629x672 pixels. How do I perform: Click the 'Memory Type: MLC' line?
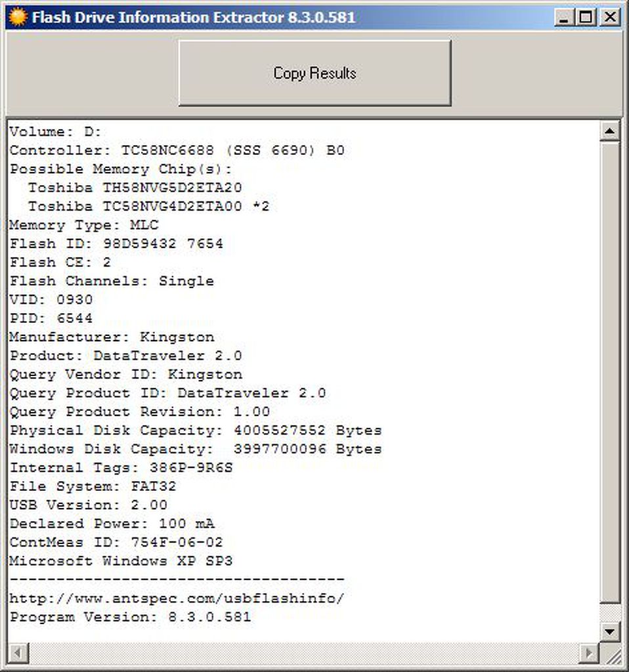click(x=84, y=225)
